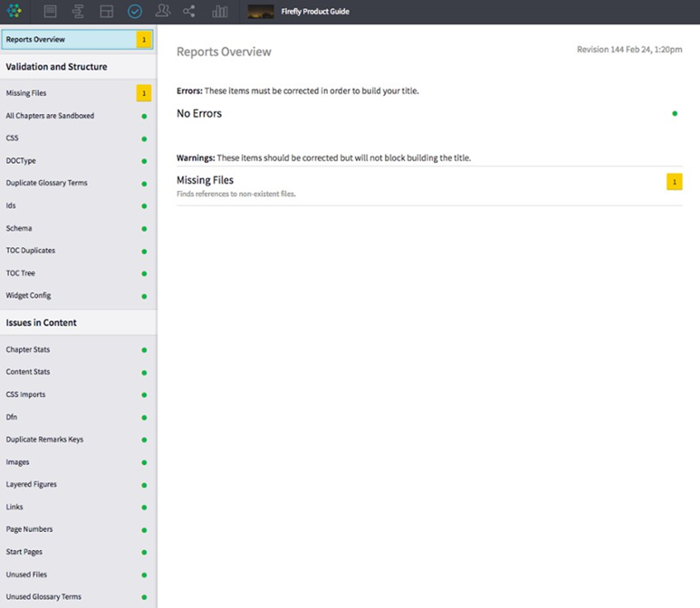700x608 pixels.
Task: Open the Content editor icon in the toolbar
Action: coord(50,11)
